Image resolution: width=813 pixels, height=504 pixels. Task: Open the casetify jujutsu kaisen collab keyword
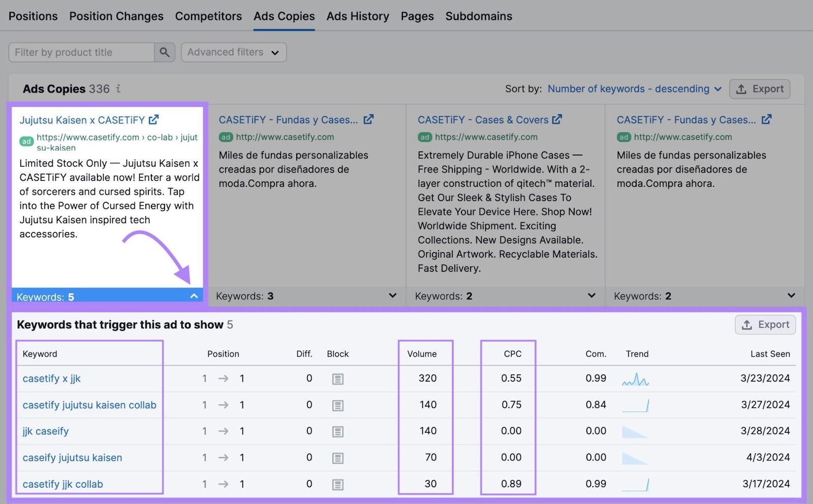click(89, 405)
